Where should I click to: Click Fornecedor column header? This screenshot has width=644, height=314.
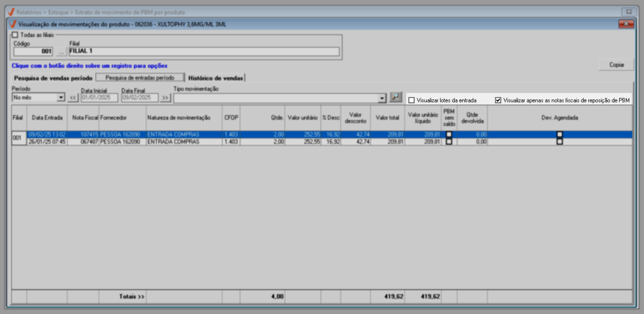122,118
